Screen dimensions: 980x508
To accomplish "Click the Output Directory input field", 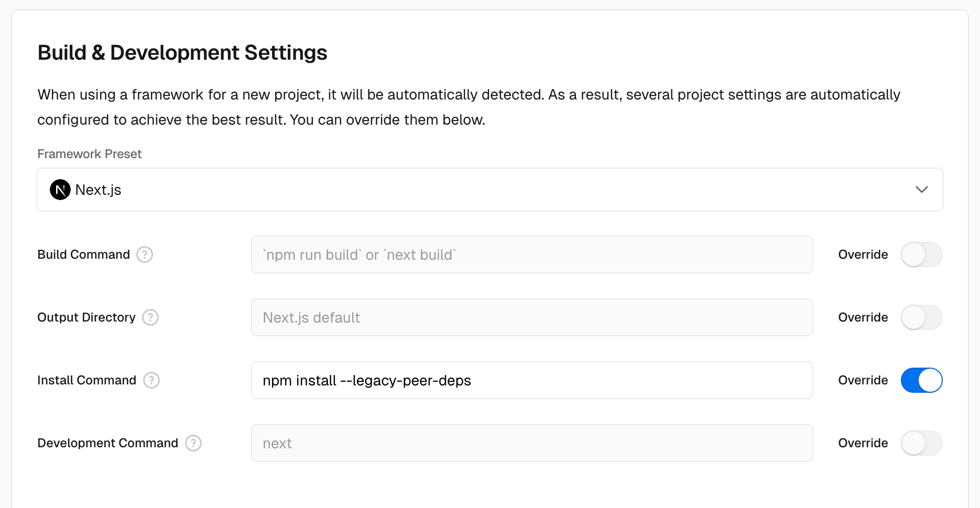I will pos(532,317).
